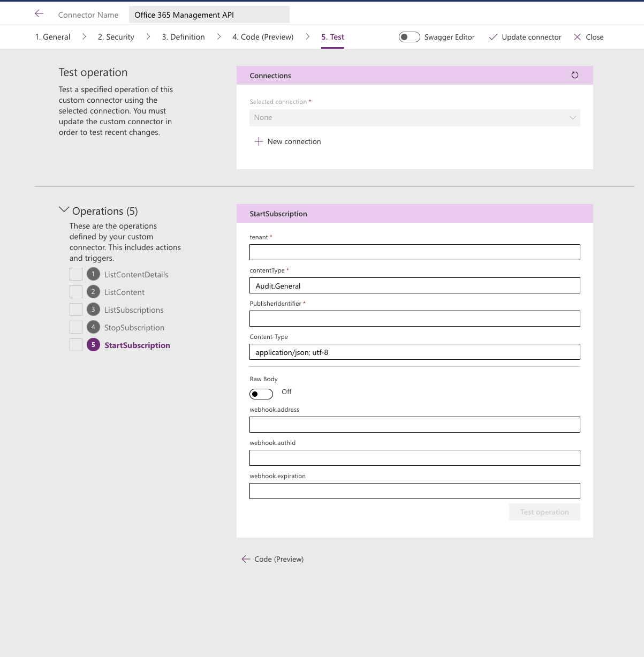
Task: Check the checkbox beside StopSubscription
Action: (x=75, y=327)
